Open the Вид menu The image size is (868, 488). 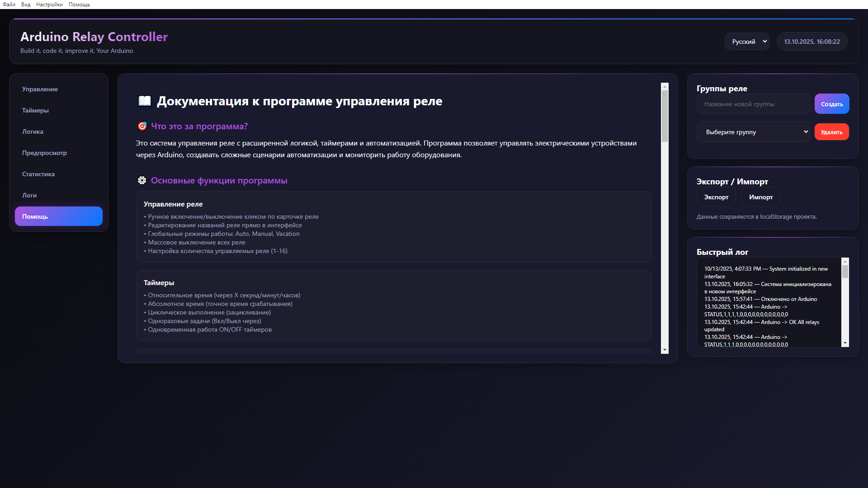pyautogui.click(x=26, y=5)
